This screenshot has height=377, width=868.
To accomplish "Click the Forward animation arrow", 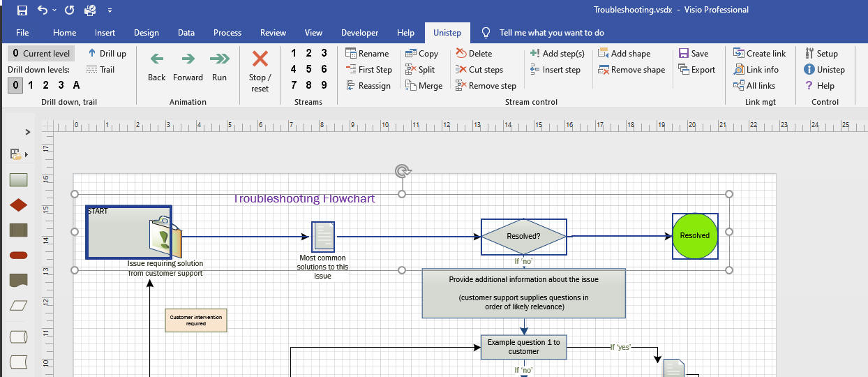I will 188,59.
